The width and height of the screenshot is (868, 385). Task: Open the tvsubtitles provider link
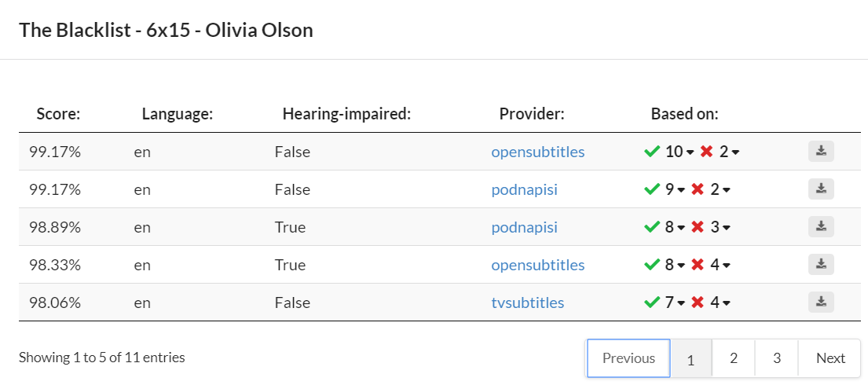tap(528, 302)
